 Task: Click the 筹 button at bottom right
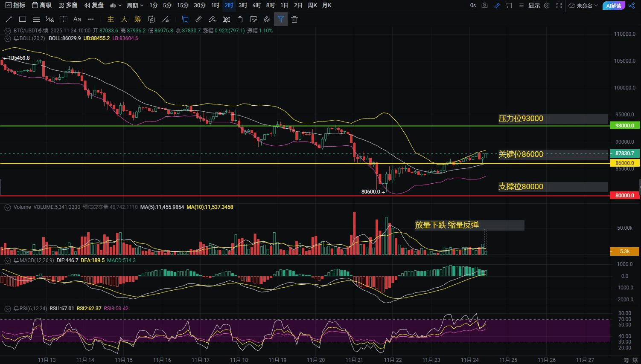(x=626, y=360)
